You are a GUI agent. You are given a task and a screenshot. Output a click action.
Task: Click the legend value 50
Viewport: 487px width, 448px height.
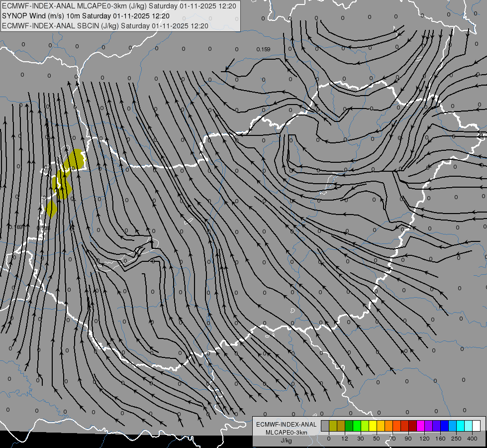[377, 439]
